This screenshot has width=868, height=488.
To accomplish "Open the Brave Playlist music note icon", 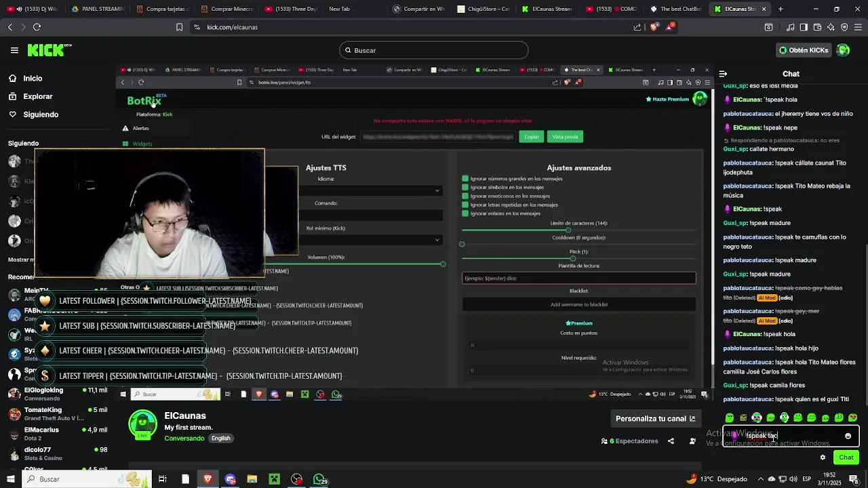I will tap(790, 27).
